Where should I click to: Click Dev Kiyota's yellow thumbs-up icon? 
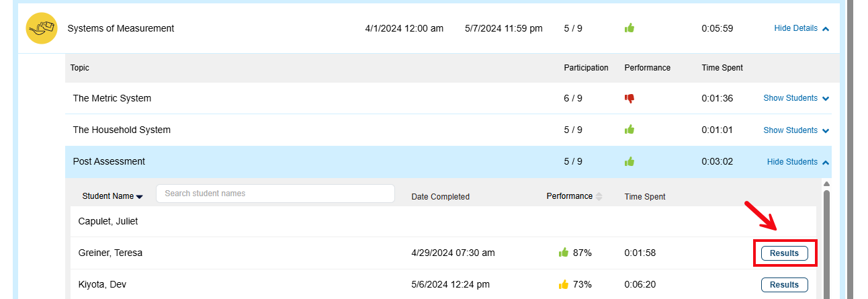564,284
